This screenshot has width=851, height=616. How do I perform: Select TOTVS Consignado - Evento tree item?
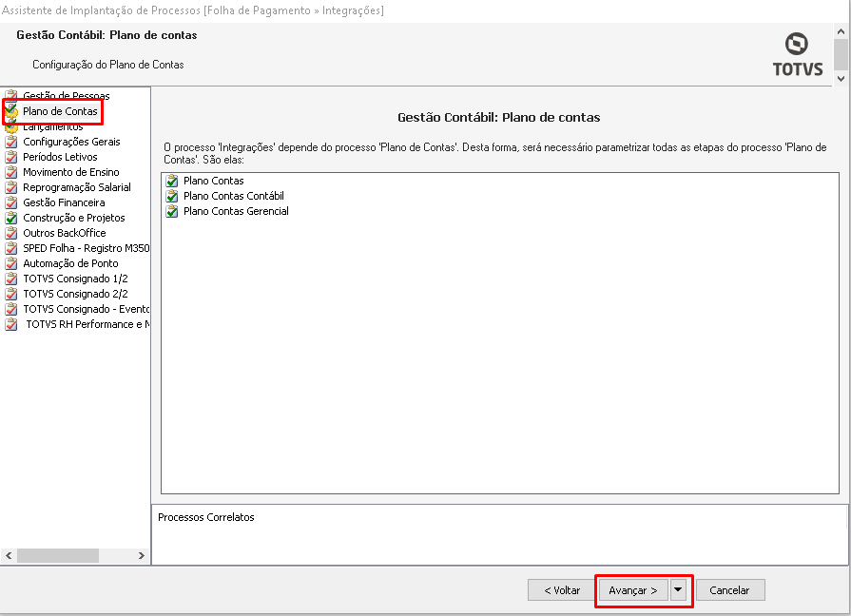(x=87, y=309)
